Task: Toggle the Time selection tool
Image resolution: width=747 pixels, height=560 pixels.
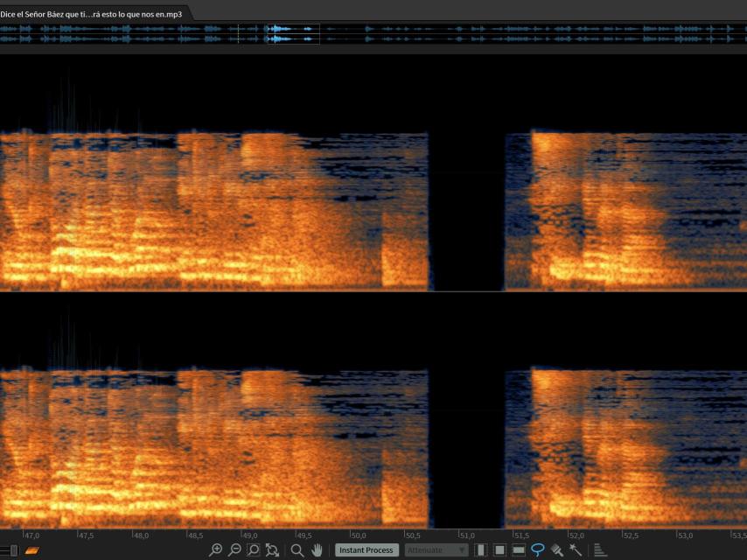Action: (481, 550)
